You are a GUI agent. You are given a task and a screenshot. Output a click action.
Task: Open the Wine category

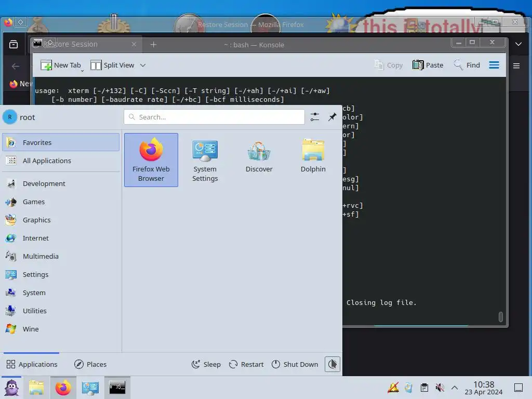[x=61, y=329]
